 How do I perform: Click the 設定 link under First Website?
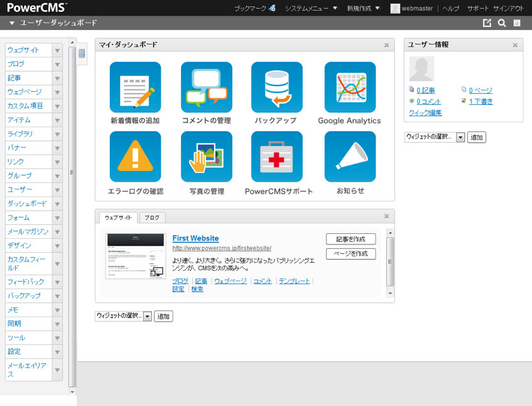coord(178,289)
